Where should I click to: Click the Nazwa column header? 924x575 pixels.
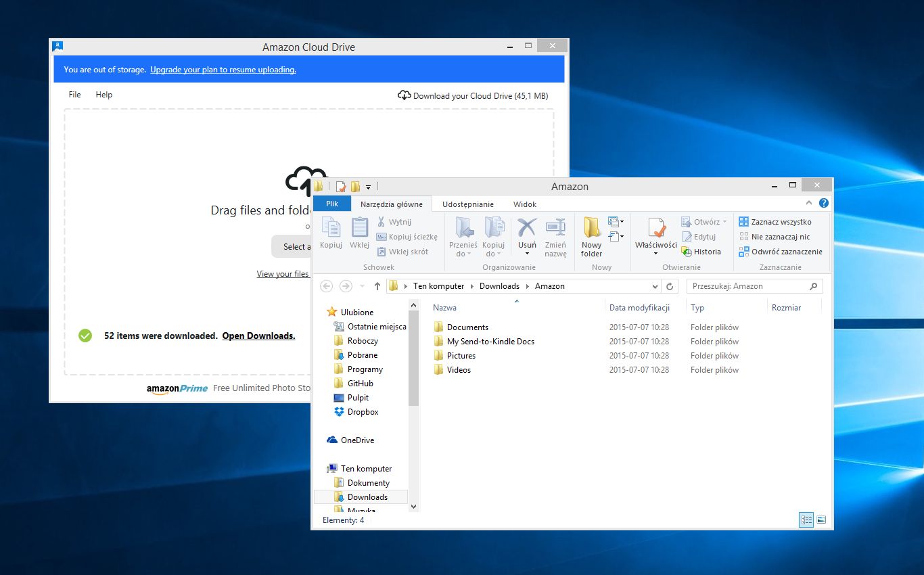tap(444, 307)
